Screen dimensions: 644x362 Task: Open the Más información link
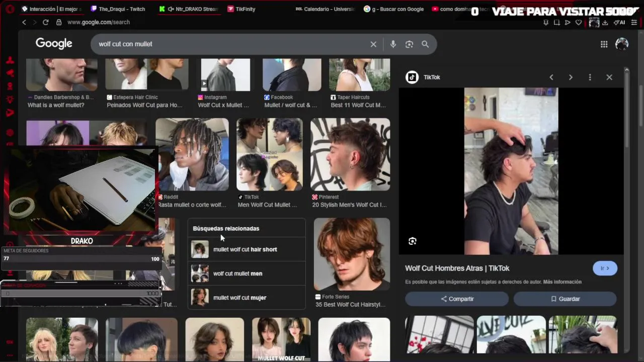click(562, 282)
